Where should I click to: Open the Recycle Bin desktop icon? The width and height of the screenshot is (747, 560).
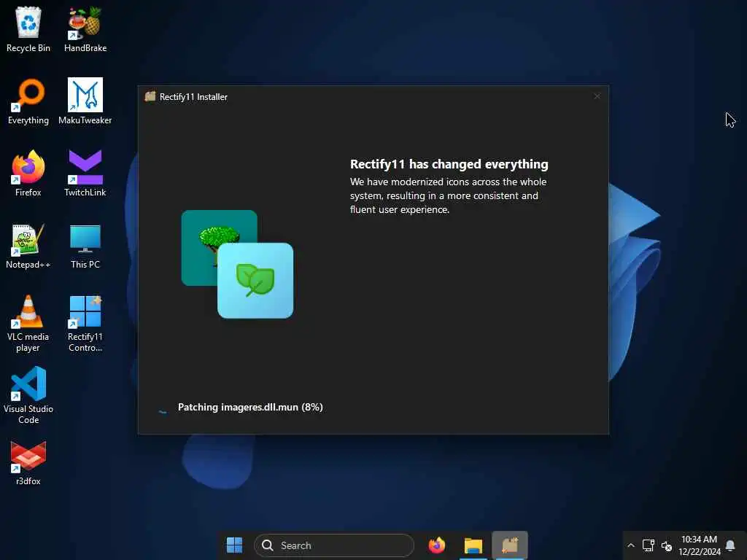click(28, 29)
